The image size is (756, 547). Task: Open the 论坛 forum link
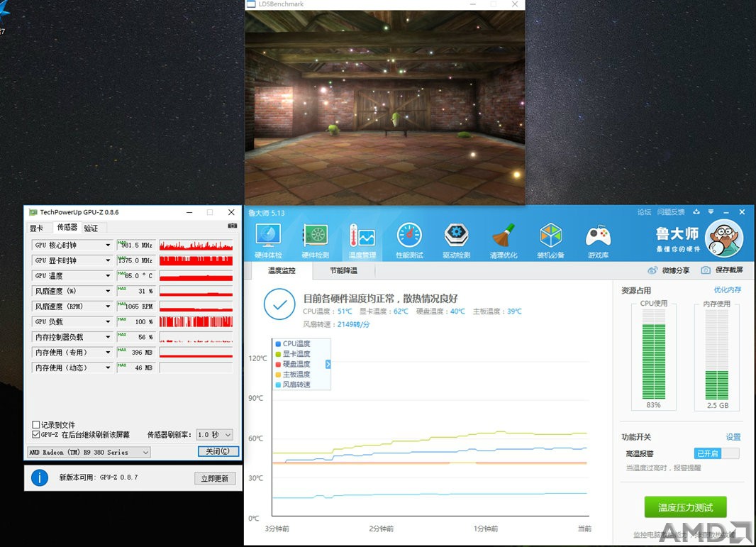pos(644,211)
